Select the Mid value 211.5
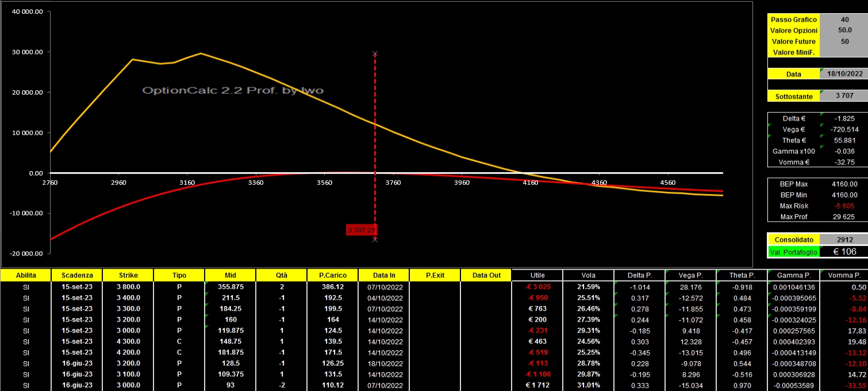 click(231, 297)
